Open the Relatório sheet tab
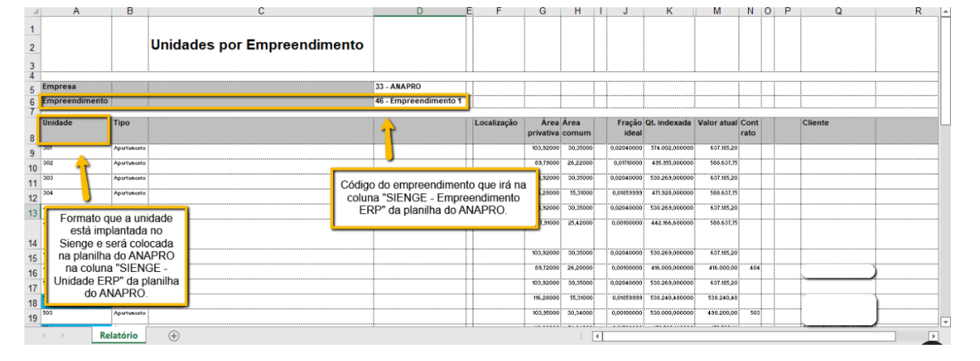This screenshot has height=361, width=980. pyautogui.click(x=119, y=335)
